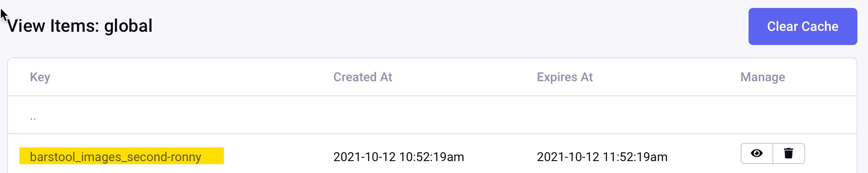Click the black eye icon under Manage
Screen dimensions: 868x173
(757, 154)
